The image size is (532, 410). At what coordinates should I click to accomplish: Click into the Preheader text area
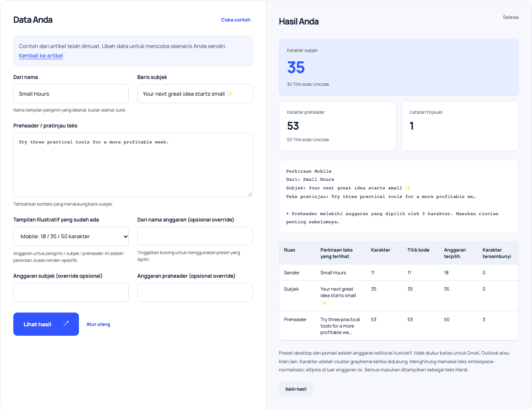pos(133,165)
